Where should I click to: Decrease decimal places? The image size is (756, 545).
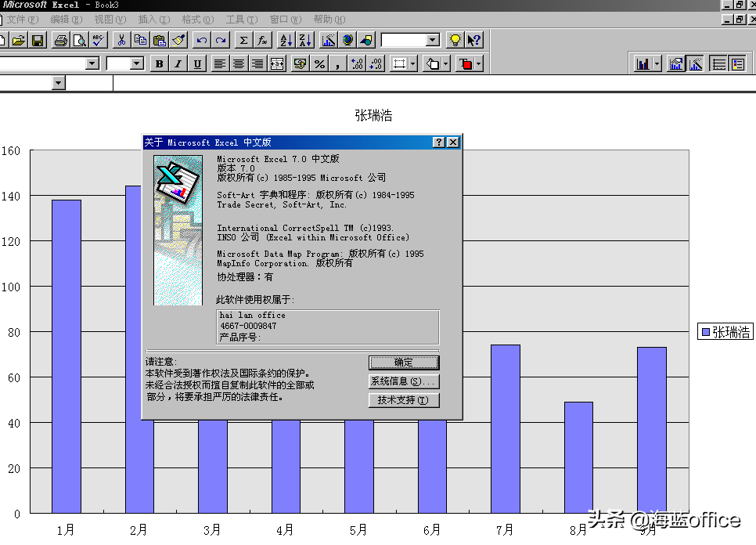(x=376, y=63)
